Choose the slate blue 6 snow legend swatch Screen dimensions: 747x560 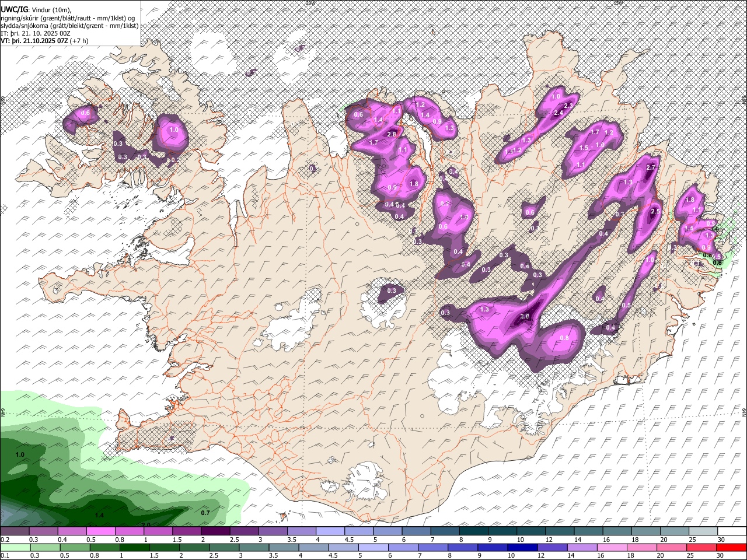point(416,531)
